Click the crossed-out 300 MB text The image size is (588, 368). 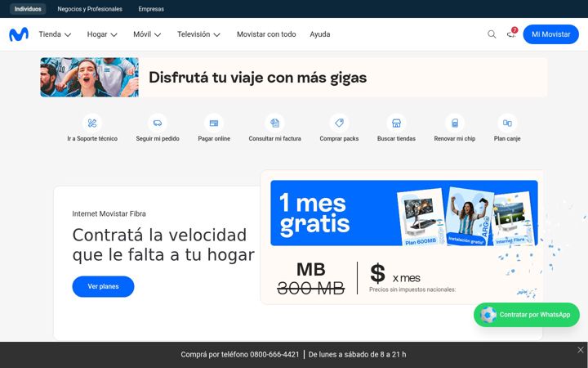pos(310,289)
